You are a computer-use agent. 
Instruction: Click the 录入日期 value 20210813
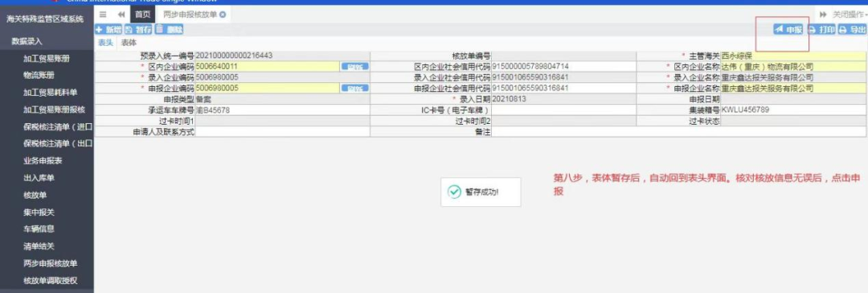pos(509,99)
